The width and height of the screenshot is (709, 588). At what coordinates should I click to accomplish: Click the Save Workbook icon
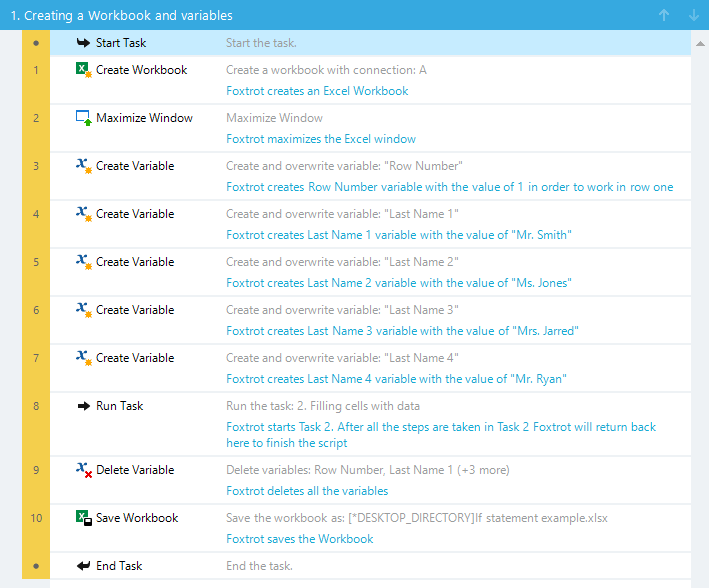pyautogui.click(x=84, y=518)
